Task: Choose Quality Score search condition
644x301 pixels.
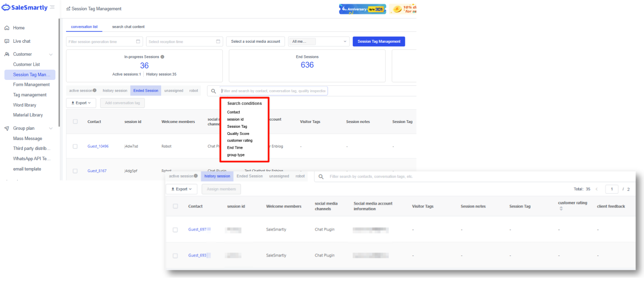Action: point(238,134)
